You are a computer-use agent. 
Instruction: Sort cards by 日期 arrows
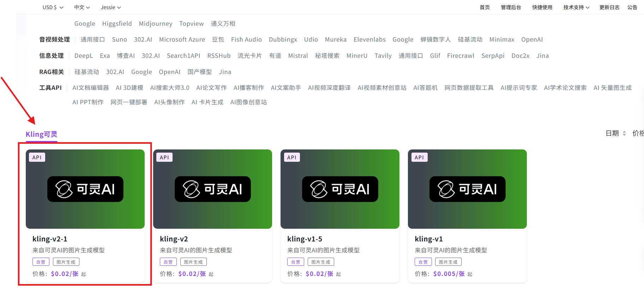tap(624, 133)
